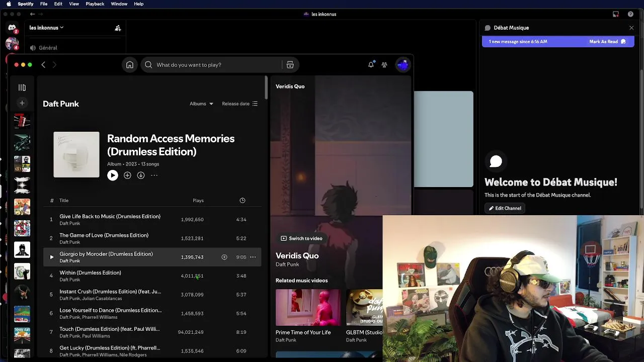Image resolution: width=644 pixels, height=362 pixels.
Task: Go forward in Spotify navigation
Action: [x=55, y=65]
